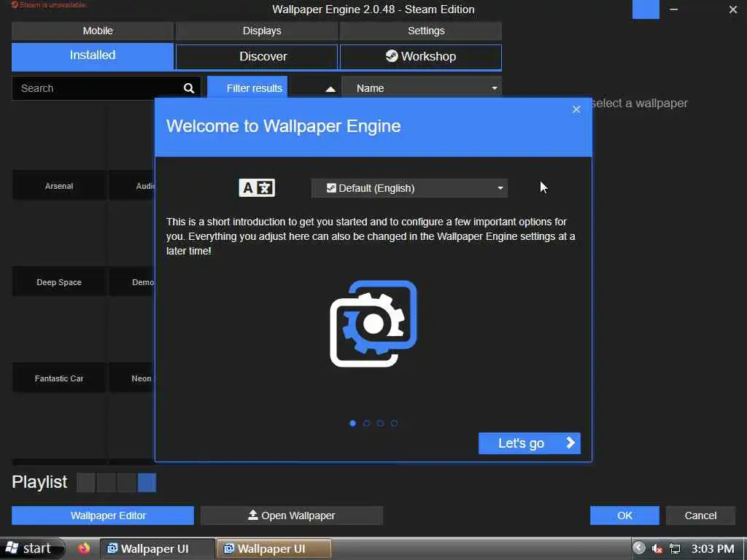
Task: Go to the first intro page dot
Action: pyautogui.click(x=352, y=423)
